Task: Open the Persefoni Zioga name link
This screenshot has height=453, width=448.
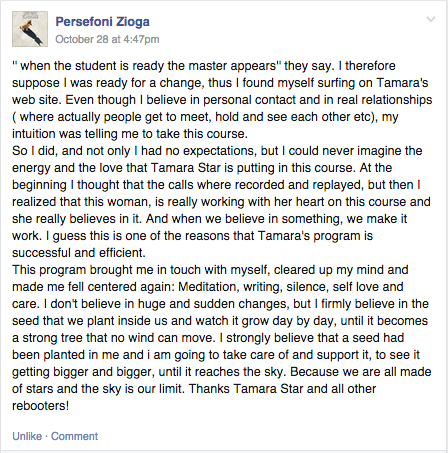Action: [x=102, y=22]
